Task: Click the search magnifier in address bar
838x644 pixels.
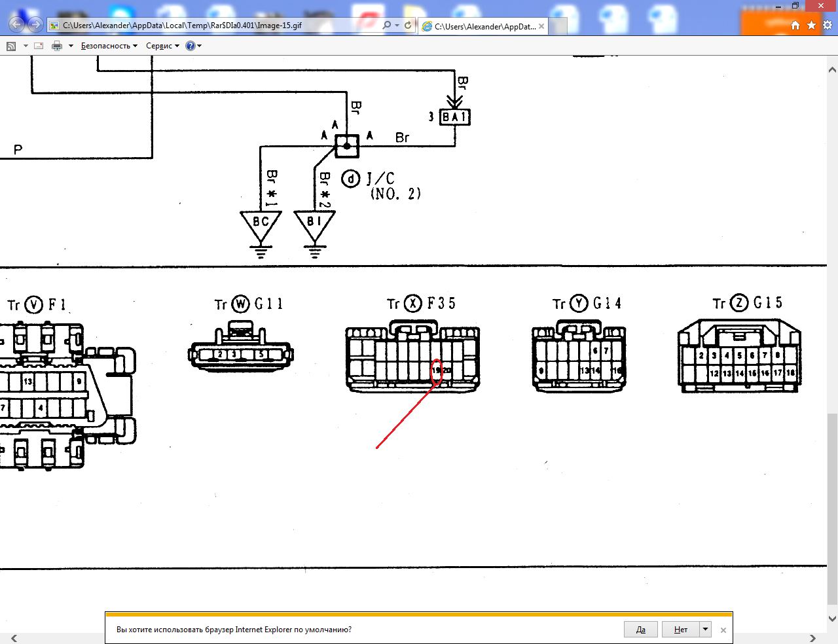Action: (386, 26)
